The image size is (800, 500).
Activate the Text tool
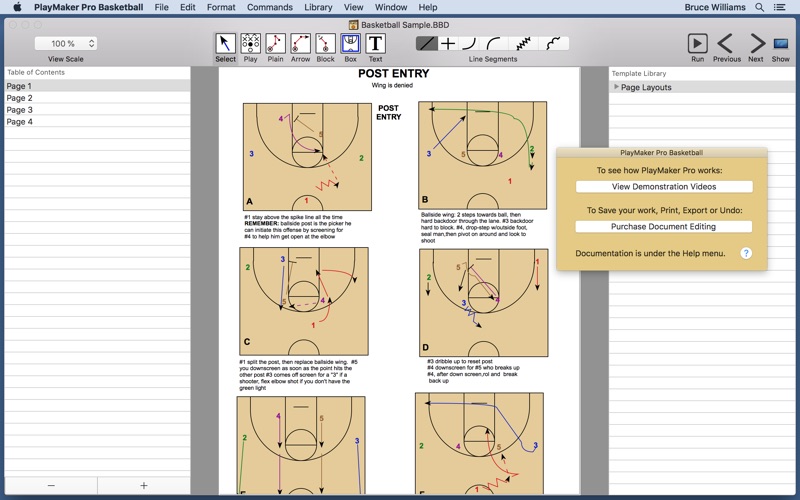coord(376,44)
